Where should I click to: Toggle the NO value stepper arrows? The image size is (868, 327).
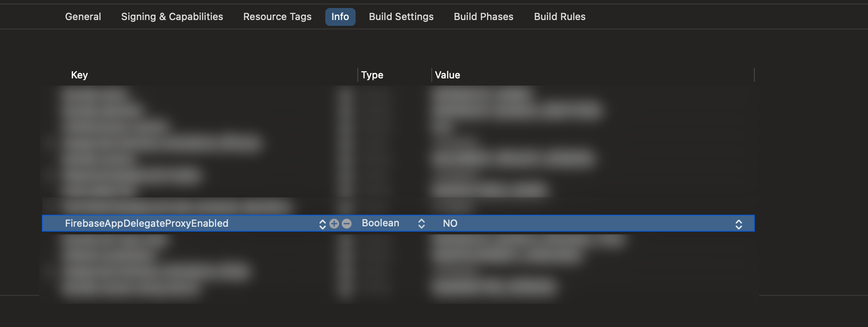pos(738,224)
